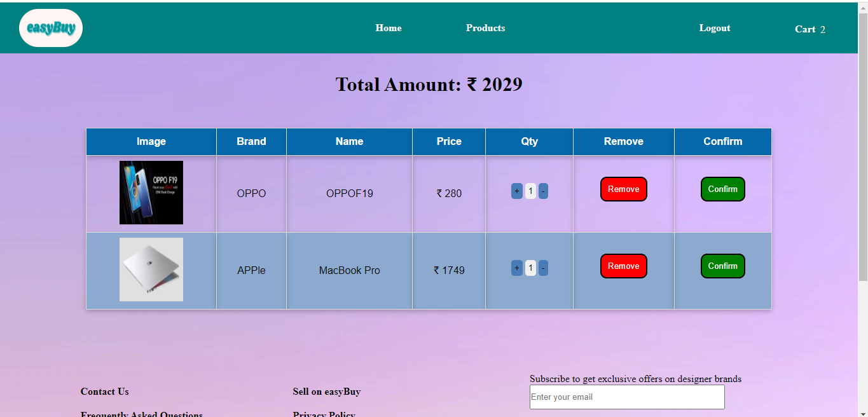Click the MacBook Pro name cell
The width and height of the screenshot is (868, 417).
point(349,270)
